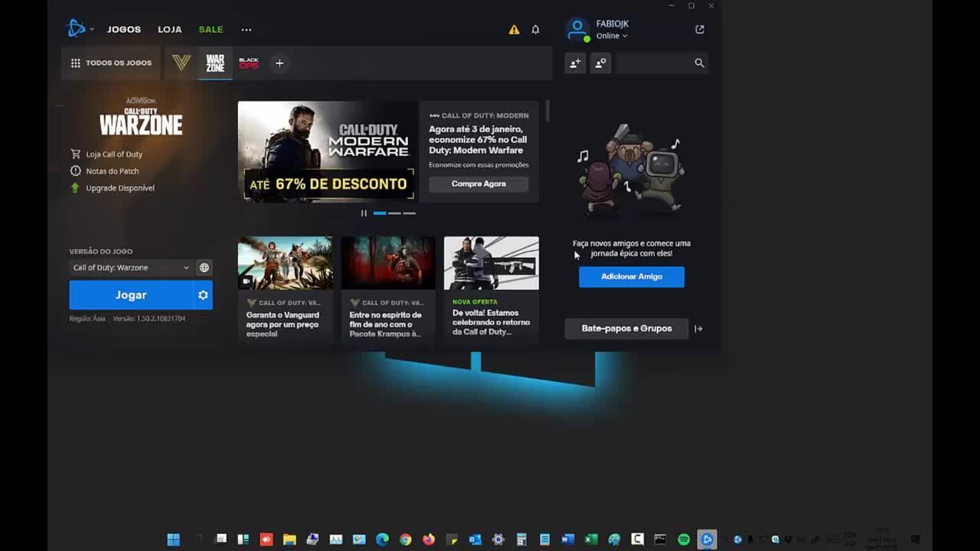Open Firefox from the taskbar
This screenshot has height=551, width=980.
pos(429,540)
